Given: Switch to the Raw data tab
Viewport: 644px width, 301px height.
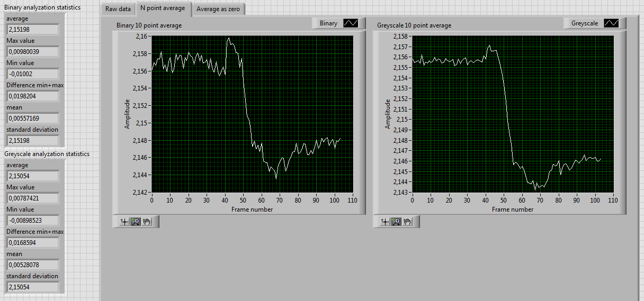Looking at the screenshot, I should [118, 9].
